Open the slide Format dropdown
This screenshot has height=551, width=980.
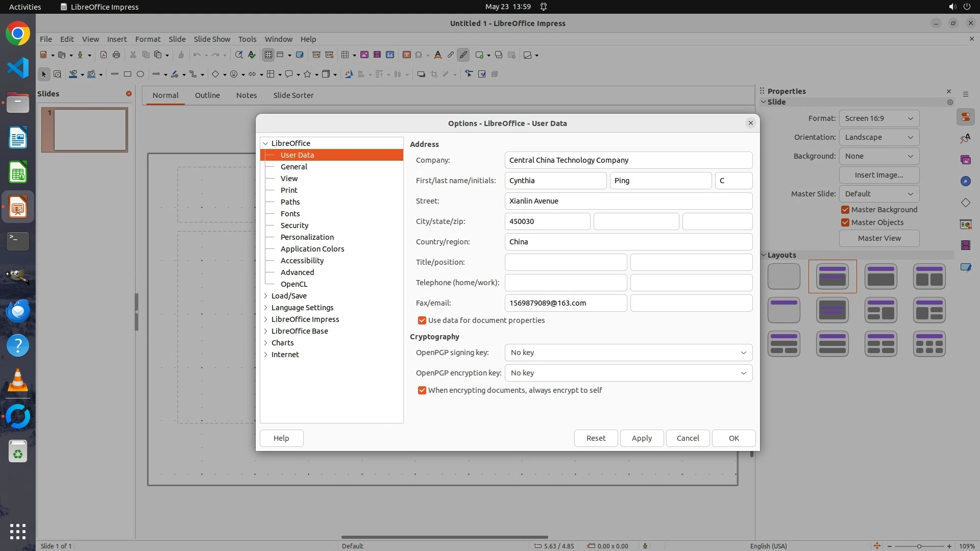[878, 118]
